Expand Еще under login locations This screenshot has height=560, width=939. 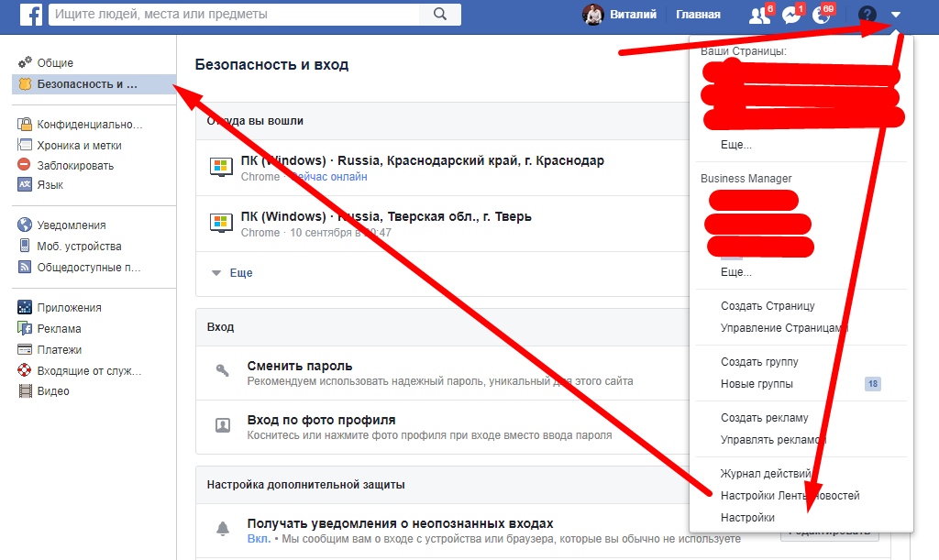pyautogui.click(x=241, y=273)
